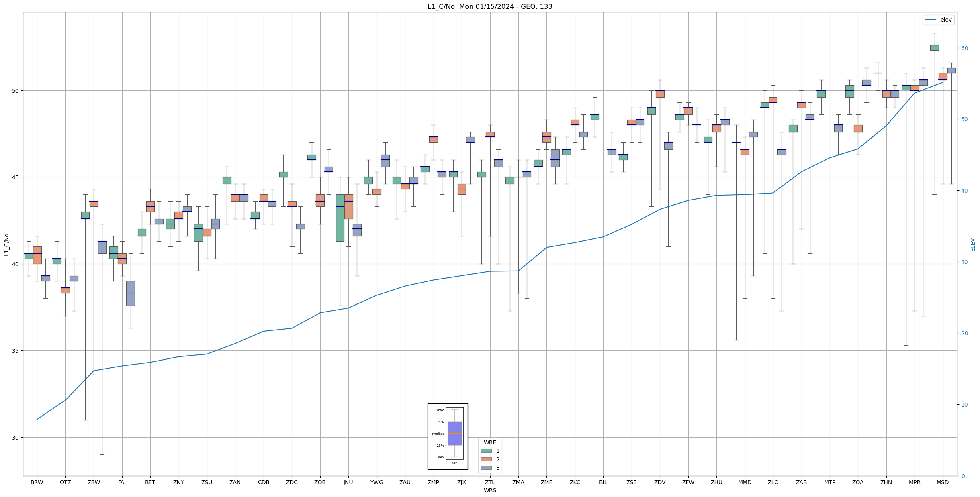Click the blue-gray FAI WRE 3 box
Image resolution: width=980 pixels, height=497 pixels.
pyautogui.click(x=131, y=293)
